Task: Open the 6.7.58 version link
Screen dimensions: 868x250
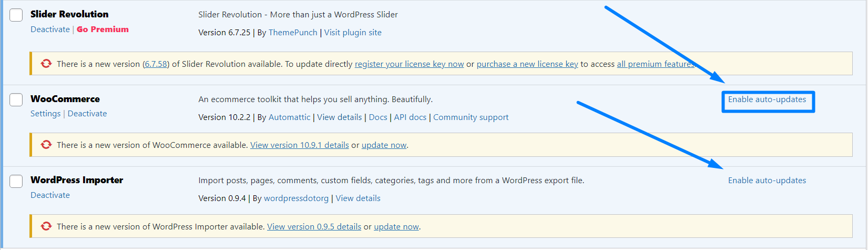Action: pyautogui.click(x=156, y=64)
